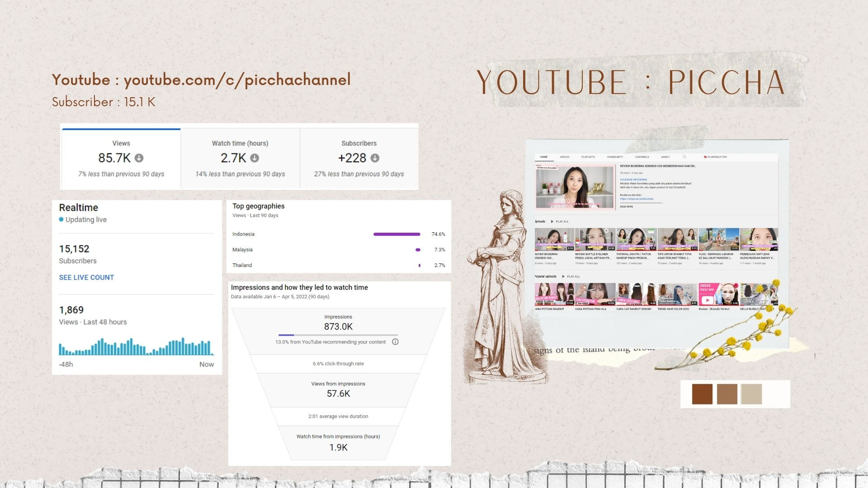The height and width of the screenshot is (488, 868).
Task: Open the CHANNELS tab
Action: (642, 157)
